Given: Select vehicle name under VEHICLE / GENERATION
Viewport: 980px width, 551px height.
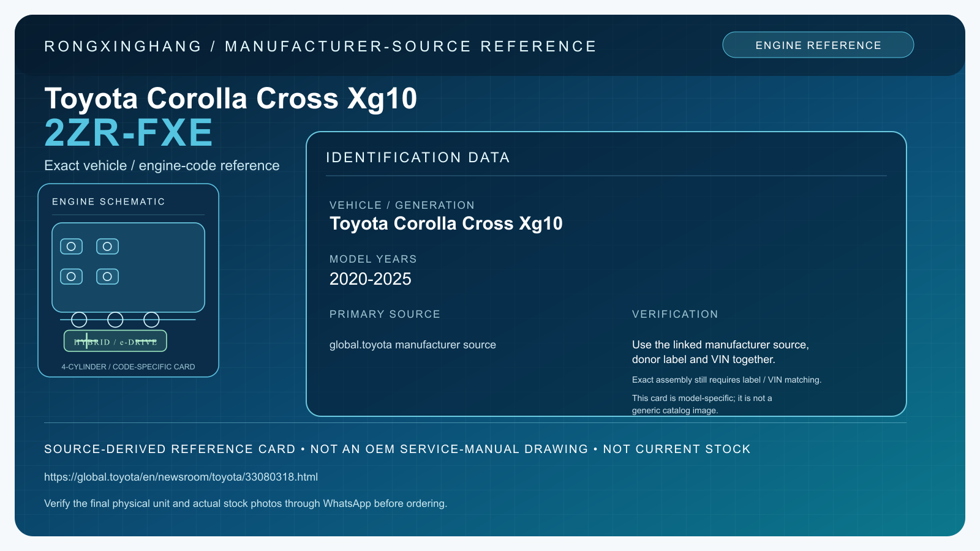Looking at the screenshot, I should click(446, 223).
